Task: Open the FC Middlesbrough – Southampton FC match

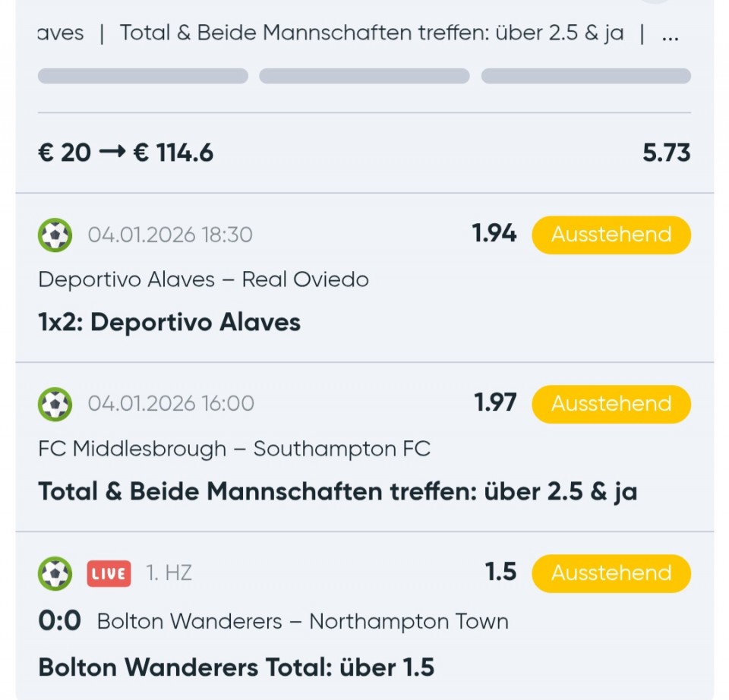Action: click(x=234, y=449)
